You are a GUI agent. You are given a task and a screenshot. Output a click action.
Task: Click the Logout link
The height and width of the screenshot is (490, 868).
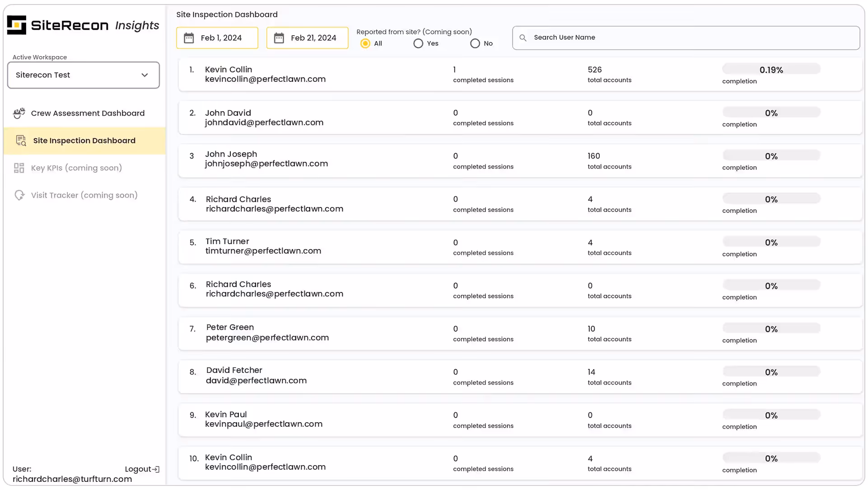tap(138, 470)
